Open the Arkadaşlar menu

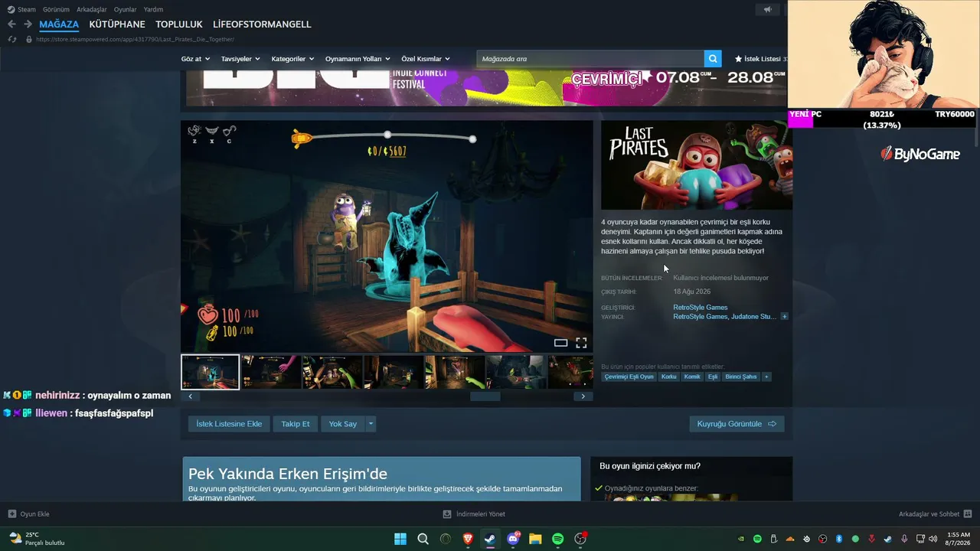[92, 10]
